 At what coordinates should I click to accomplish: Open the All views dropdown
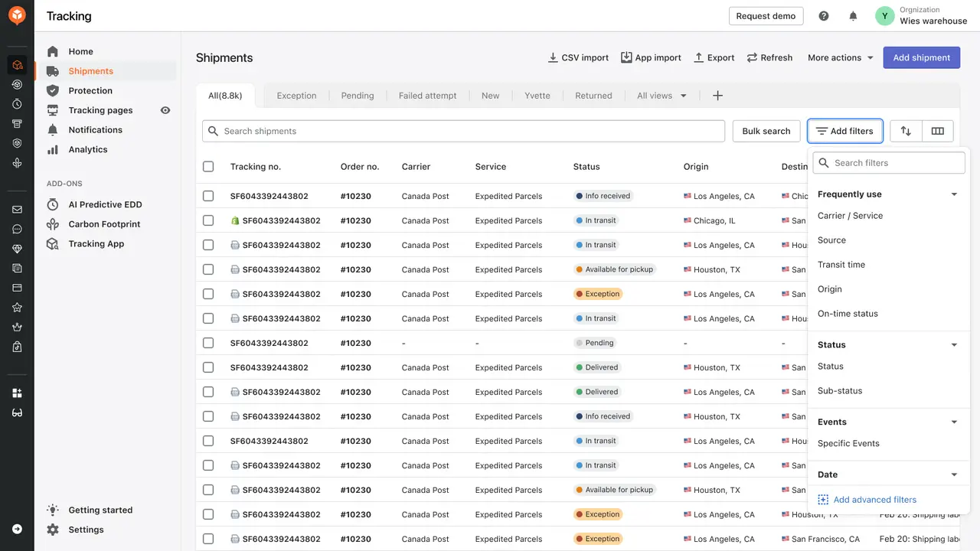click(x=662, y=96)
